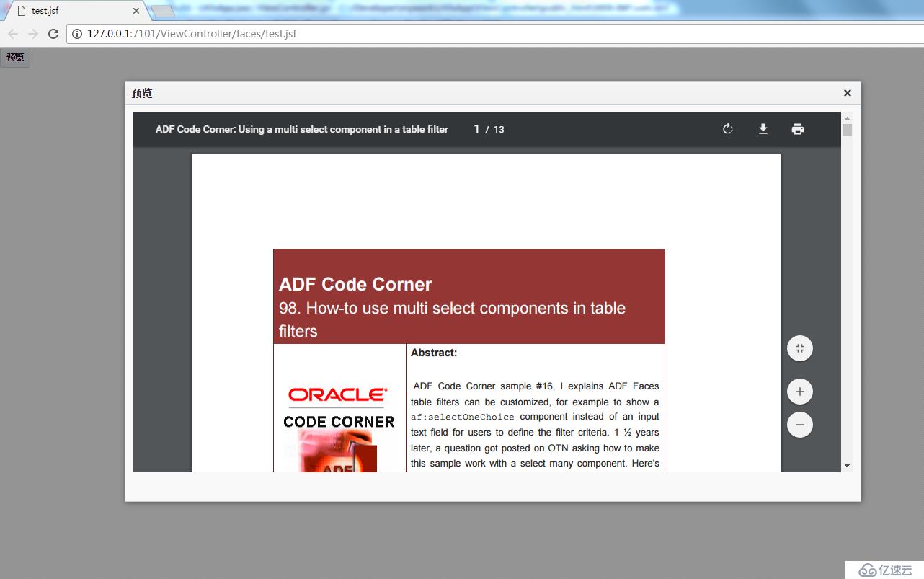The image size is (924, 579).
Task: Click the scroll down arrow of the viewer
Action: pos(847,466)
